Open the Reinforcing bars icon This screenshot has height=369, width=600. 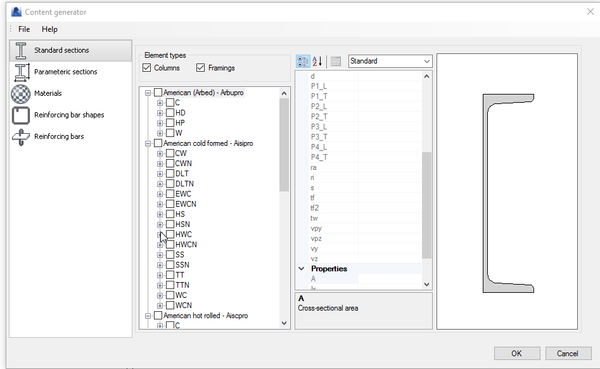coord(21,137)
